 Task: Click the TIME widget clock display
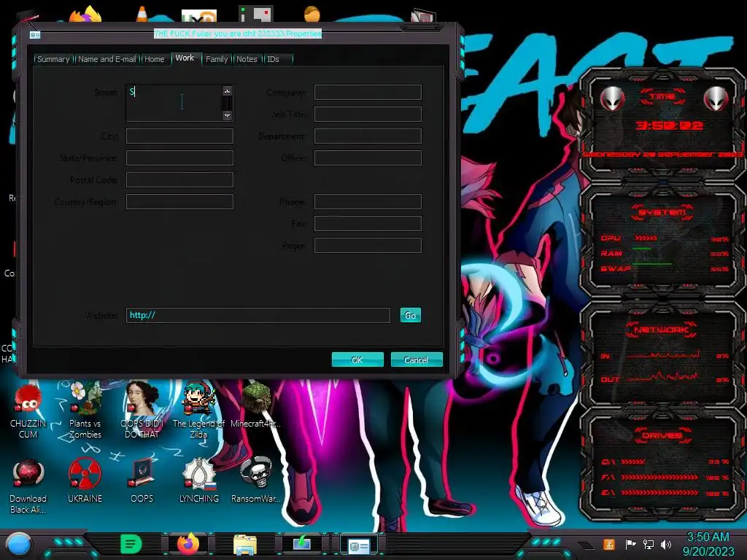point(669,125)
